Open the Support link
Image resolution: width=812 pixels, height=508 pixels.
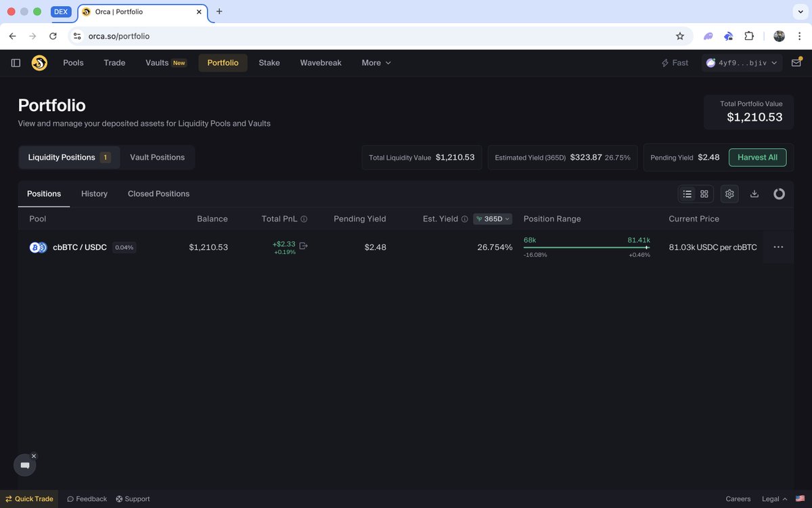click(x=133, y=499)
